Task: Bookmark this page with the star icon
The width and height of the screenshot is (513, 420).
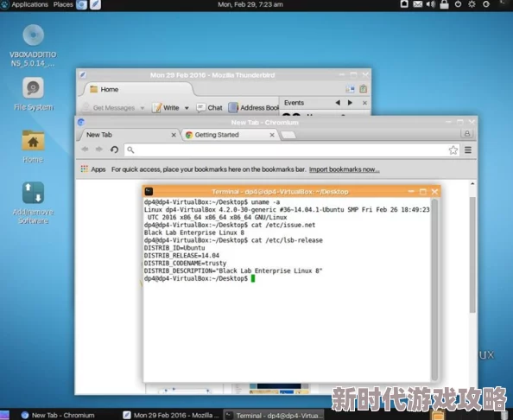Action: tap(453, 150)
